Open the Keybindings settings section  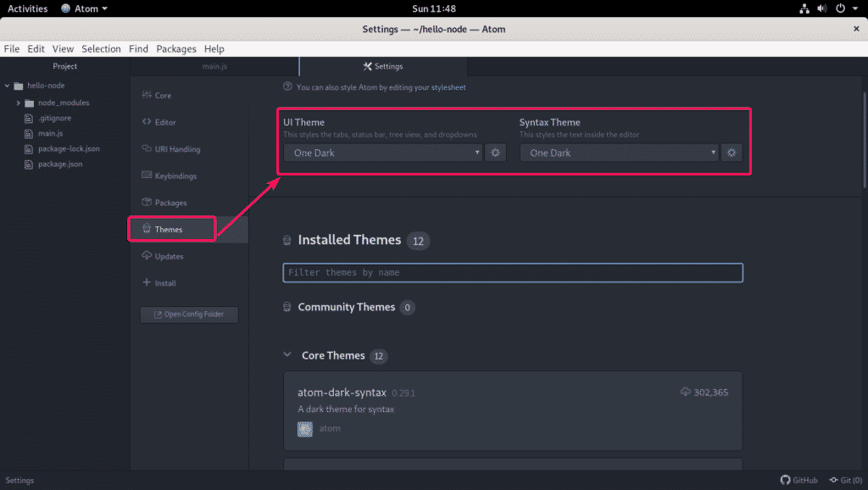pos(175,175)
